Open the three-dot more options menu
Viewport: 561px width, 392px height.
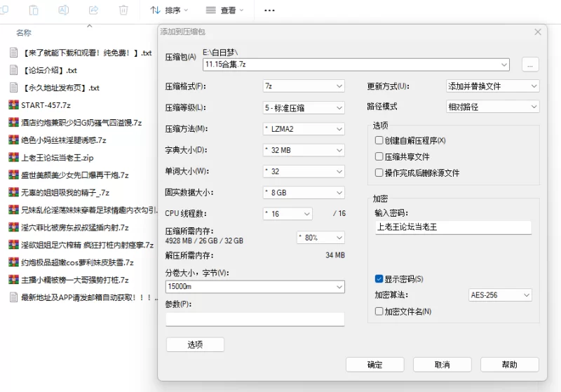click(269, 11)
